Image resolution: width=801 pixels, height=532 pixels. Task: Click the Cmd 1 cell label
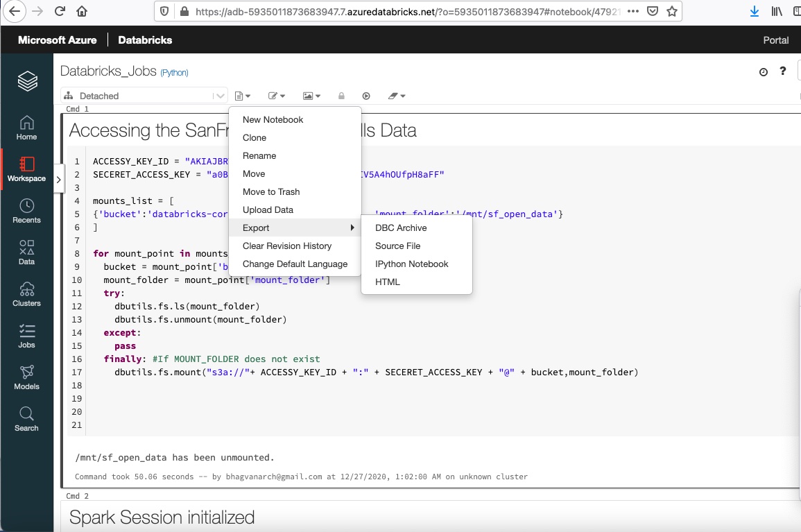click(x=77, y=109)
